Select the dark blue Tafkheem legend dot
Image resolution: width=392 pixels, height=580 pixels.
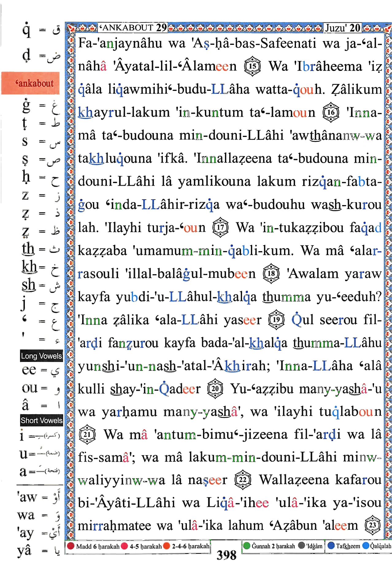[x=331, y=546]
